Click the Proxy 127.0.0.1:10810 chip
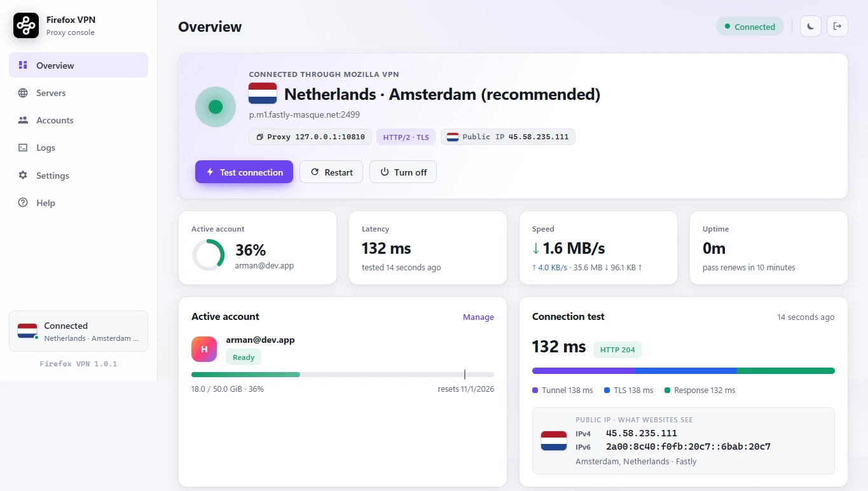This screenshot has width=868, height=491. (x=310, y=137)
